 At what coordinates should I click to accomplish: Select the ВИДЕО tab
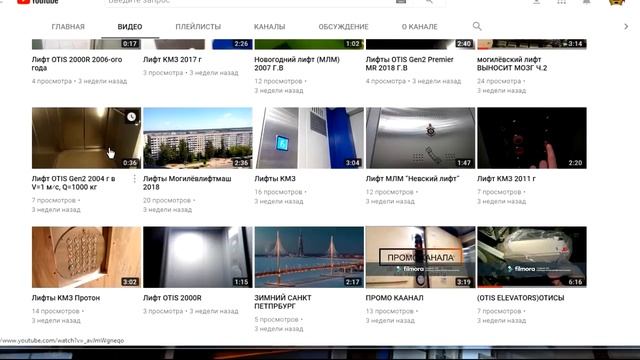tap(130, 27)
